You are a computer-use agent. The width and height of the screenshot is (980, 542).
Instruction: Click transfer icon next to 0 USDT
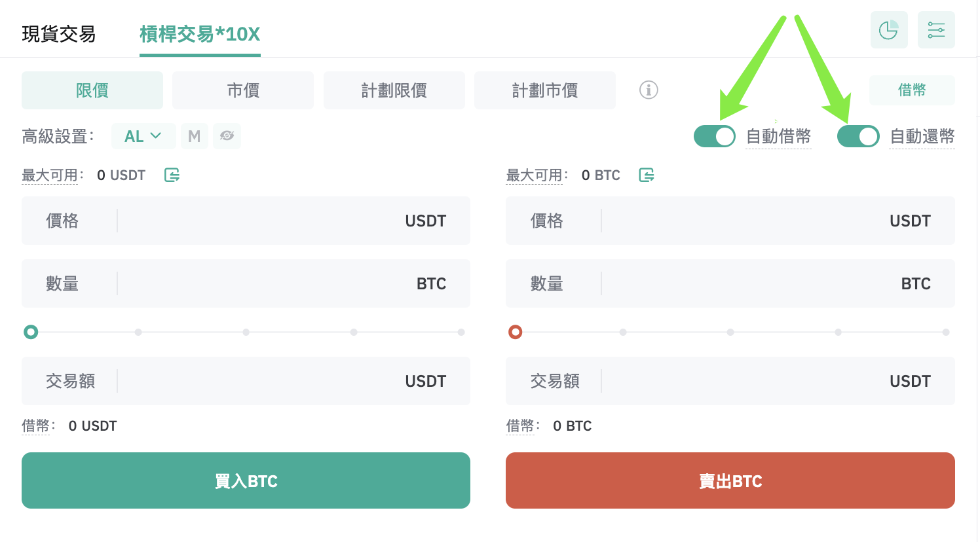point(172,175)
